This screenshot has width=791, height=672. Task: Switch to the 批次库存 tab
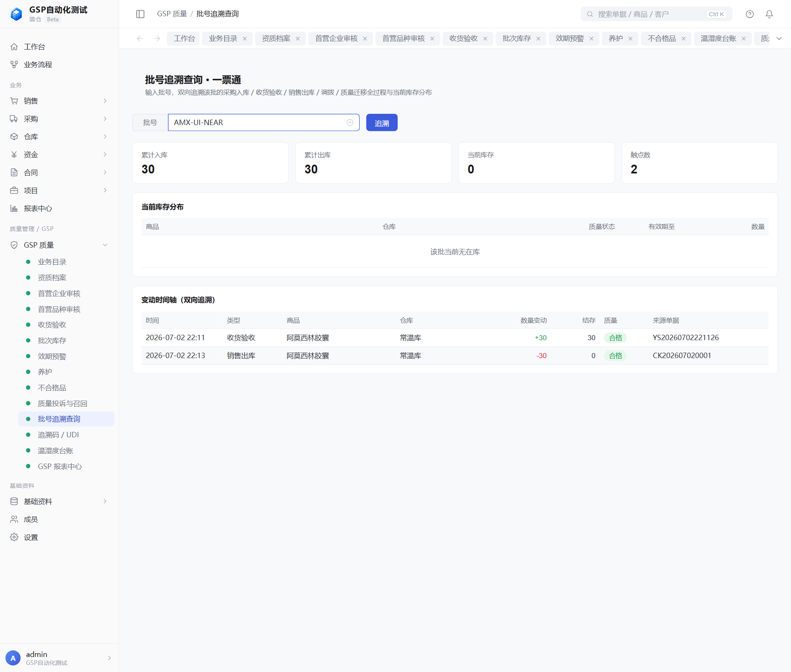pos(516,38)
